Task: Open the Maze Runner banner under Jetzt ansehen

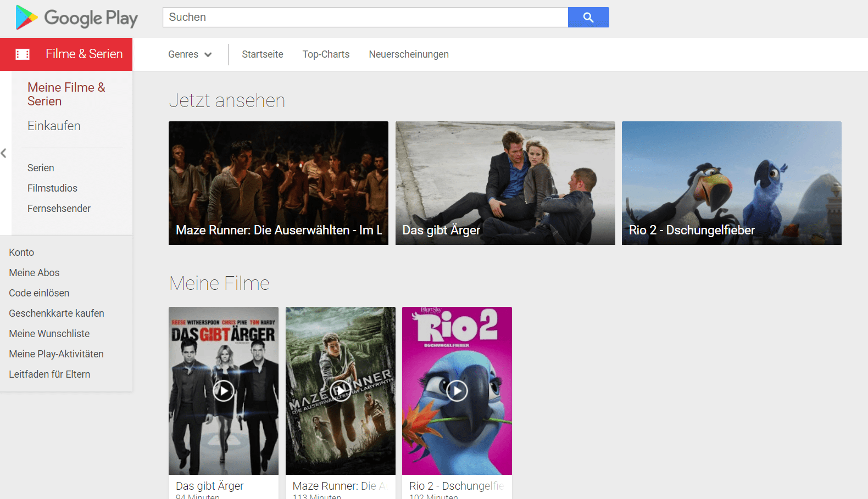Action: tap(278, 183)
